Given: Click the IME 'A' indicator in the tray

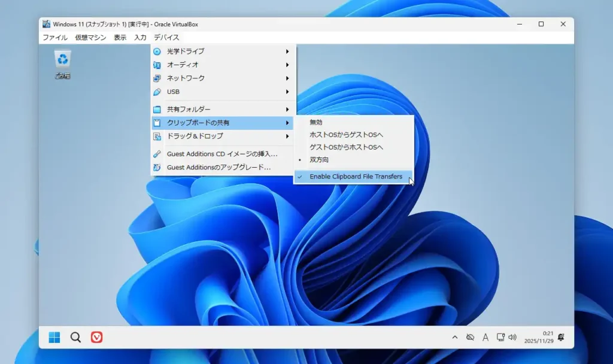Looking at the screenshot, I should pos(485,337).
